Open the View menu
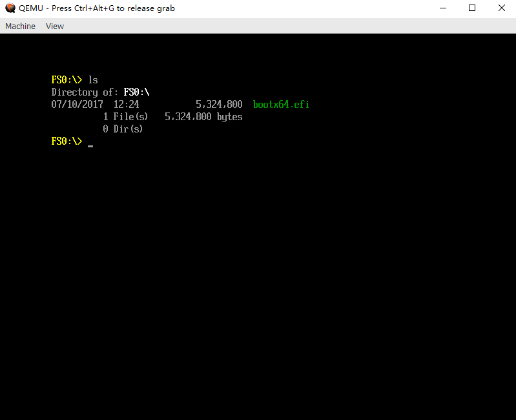The image size is (516, 420). click(55, 26)
